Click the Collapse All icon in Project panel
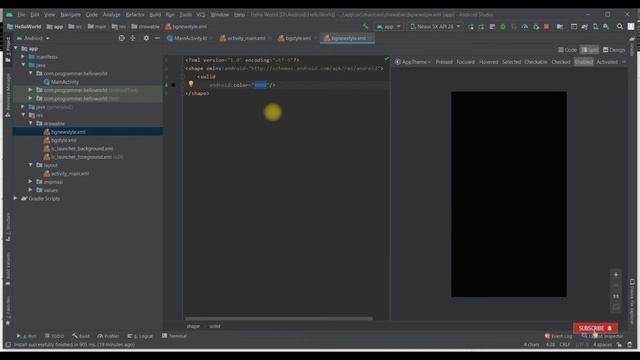Image resolution: width=640 pixels, height=360 pixels. (133, 38)
